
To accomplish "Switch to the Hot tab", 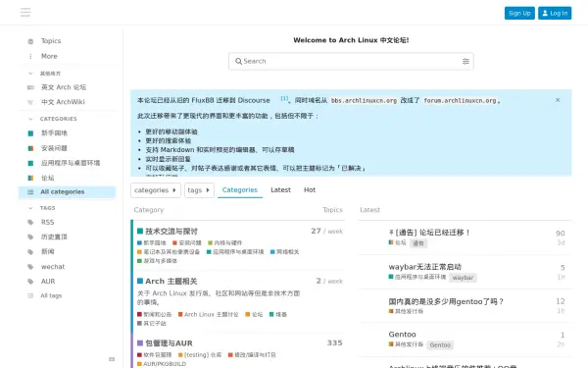I will point(310,190).
